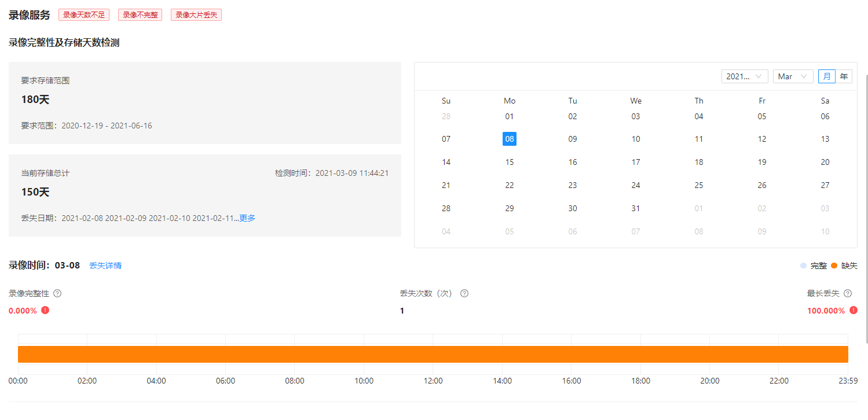This screenshot has width=868, height=420.
Task: Click the 录像不完整 tag
Action: point(140,15)
